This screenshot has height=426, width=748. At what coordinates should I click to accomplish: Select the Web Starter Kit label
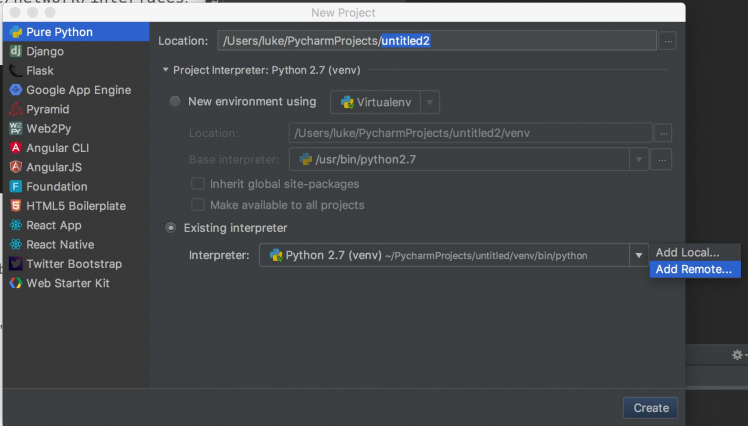click(68, 283)
